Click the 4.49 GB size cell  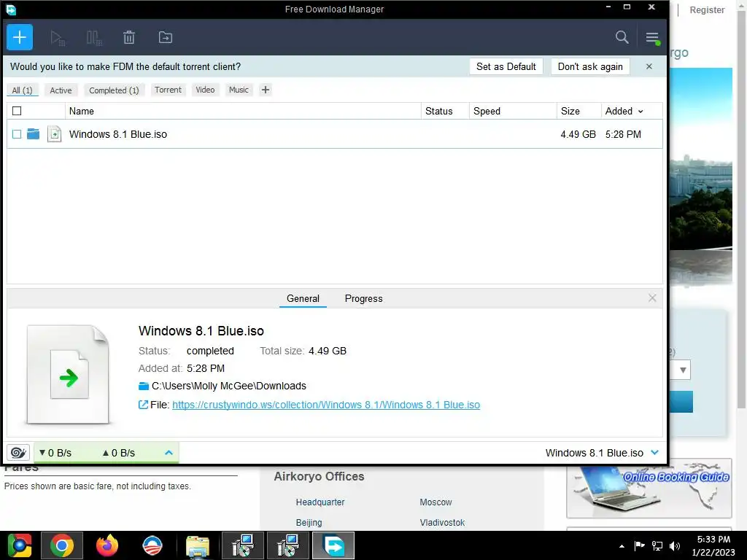click(x=578, y=134)
